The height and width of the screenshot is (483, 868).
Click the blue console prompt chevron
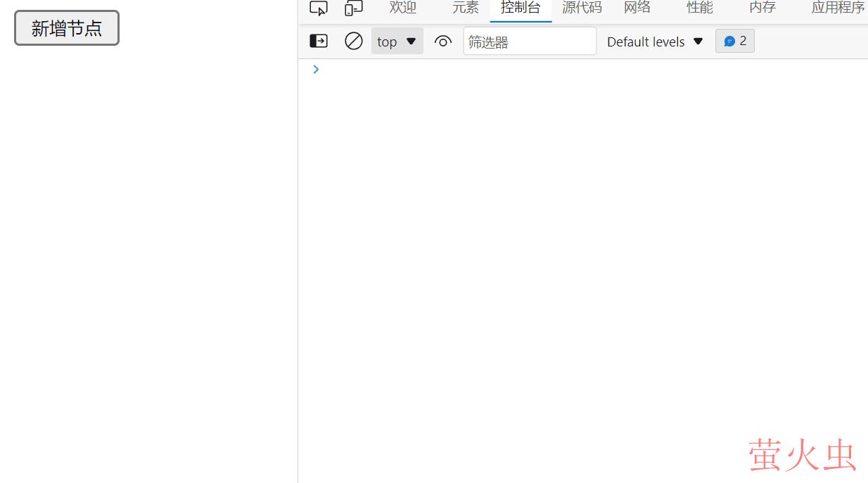[x=316, y=69]
